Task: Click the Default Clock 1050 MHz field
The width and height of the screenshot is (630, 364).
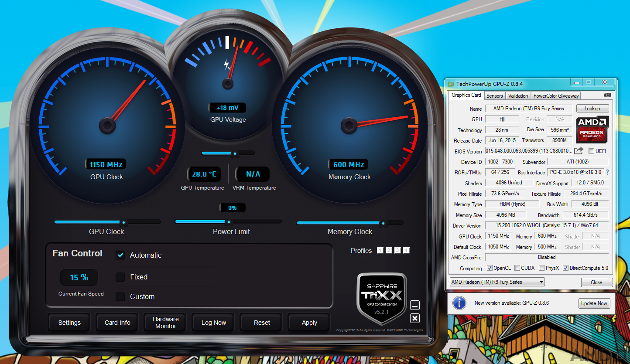Action: coord(498,247)
